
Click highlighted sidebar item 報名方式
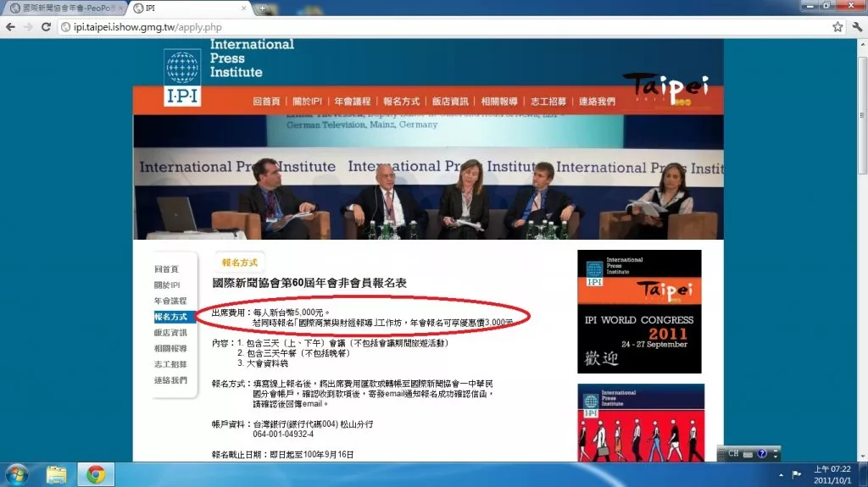coord(174,317)
